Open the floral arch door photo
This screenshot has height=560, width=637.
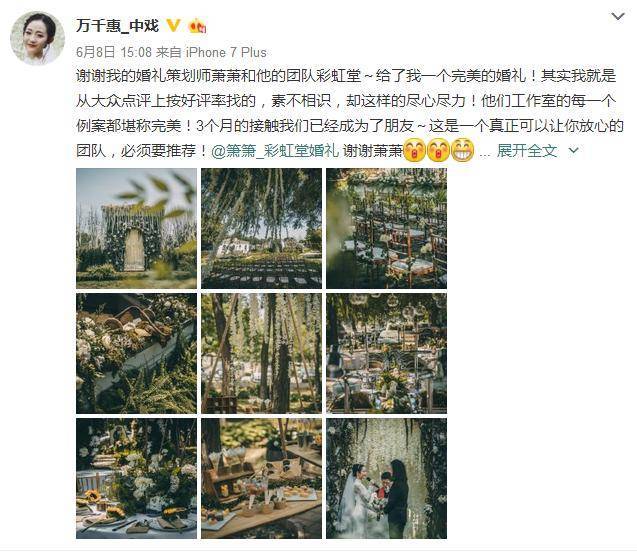(x=136, y=228)
